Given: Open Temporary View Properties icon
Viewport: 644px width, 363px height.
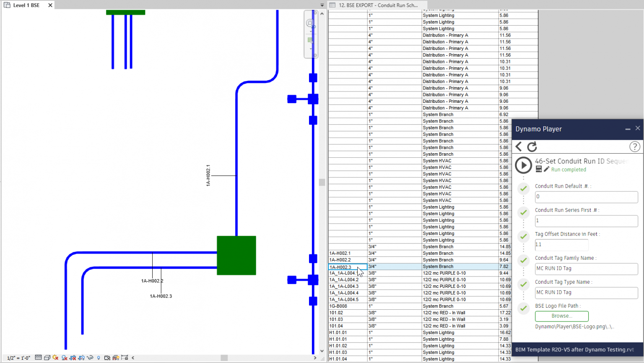Looking at the screenshot, I should [x=107, y=358].
